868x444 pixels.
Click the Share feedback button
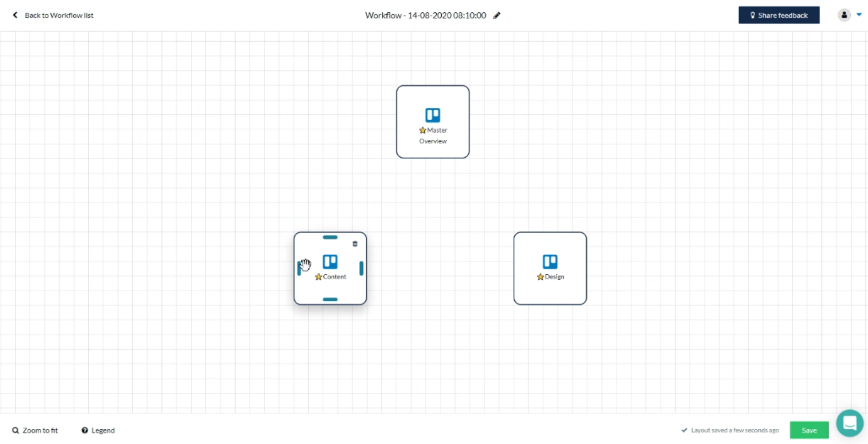[779, 15]
